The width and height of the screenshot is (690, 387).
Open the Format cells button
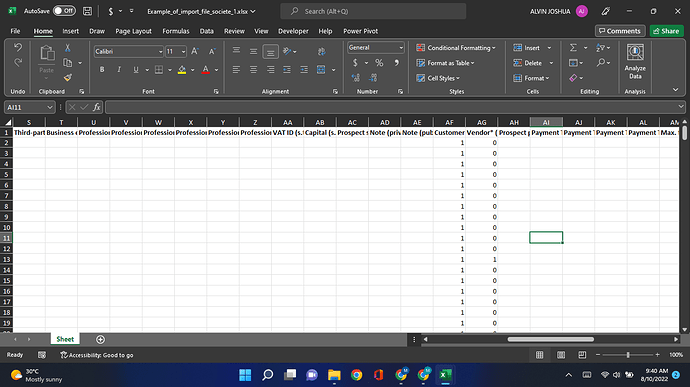tap(531, 78)
